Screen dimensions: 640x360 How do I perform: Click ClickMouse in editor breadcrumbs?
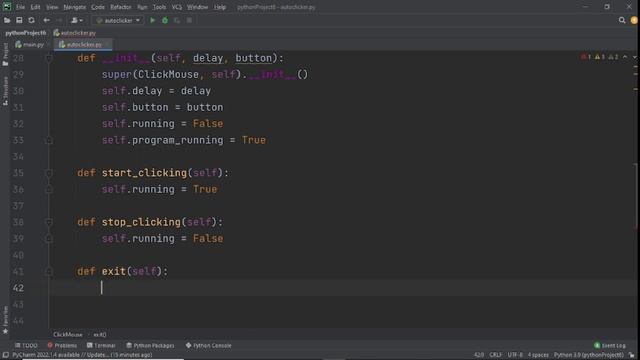click(68, 334)
